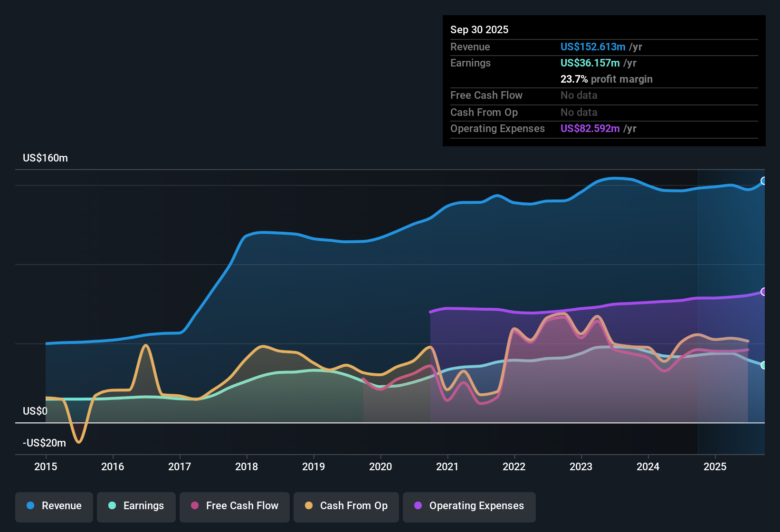Click the orange Cash From Op legend dot
Screen dimensions: 780x532
click(x=308, y=506)
